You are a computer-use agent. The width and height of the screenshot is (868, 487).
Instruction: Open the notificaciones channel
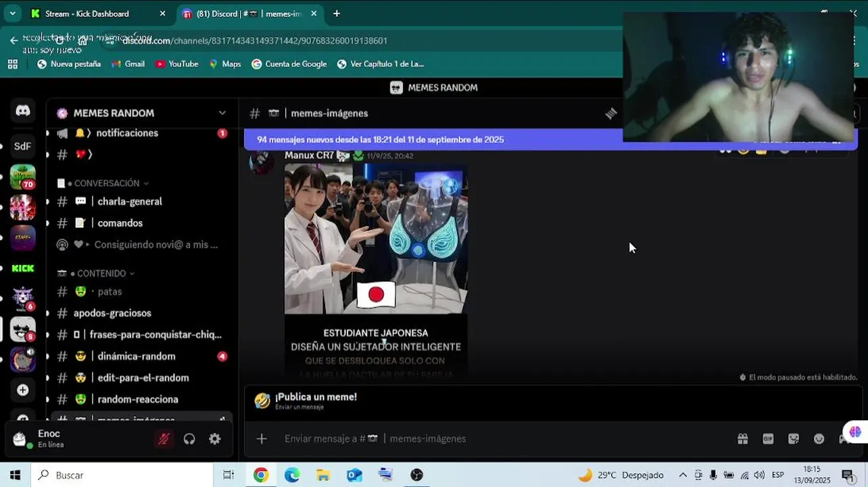(x=140, y=133)
